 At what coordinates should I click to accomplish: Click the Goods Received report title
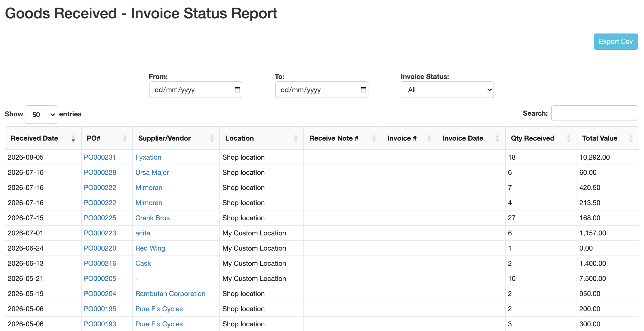[141, 13]
